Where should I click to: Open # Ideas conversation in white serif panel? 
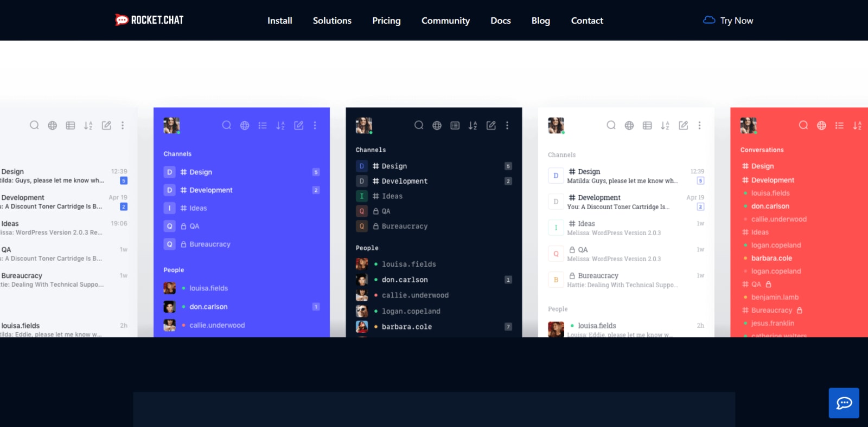point(626,228)
